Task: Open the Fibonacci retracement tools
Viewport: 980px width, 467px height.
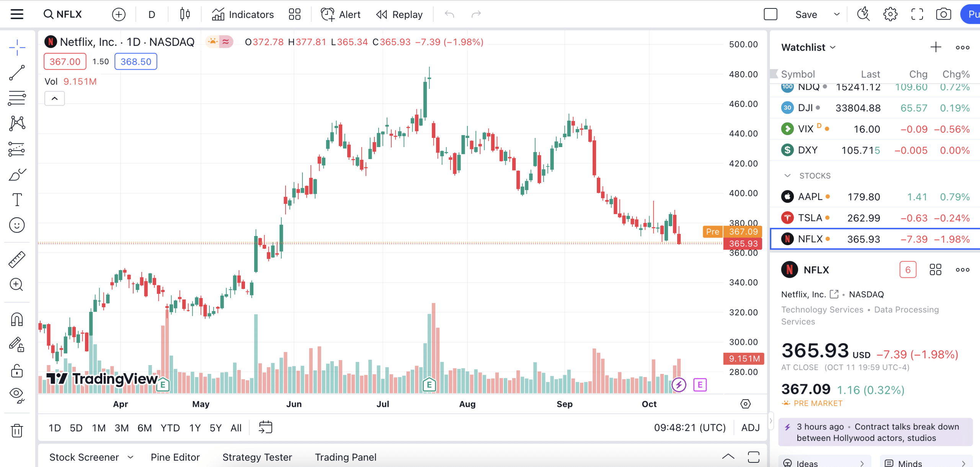Action: coord(17,98)
